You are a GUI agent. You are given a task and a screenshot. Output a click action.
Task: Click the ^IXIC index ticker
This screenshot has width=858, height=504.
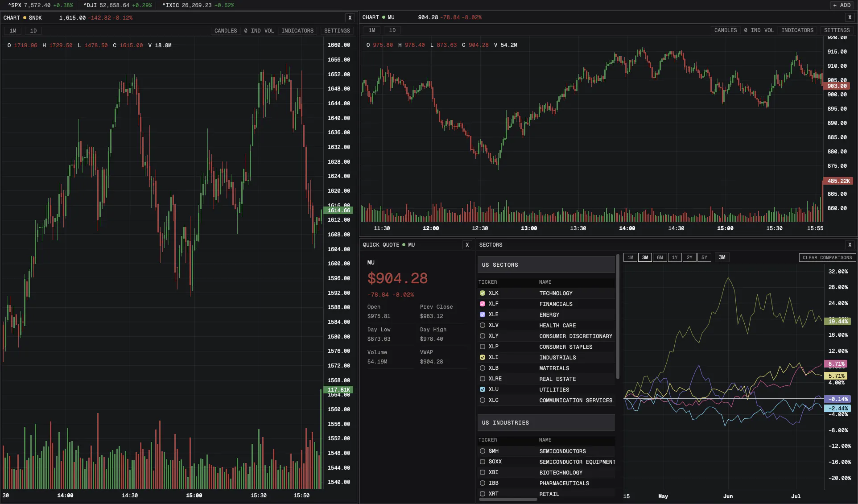[x=198, y=5]
